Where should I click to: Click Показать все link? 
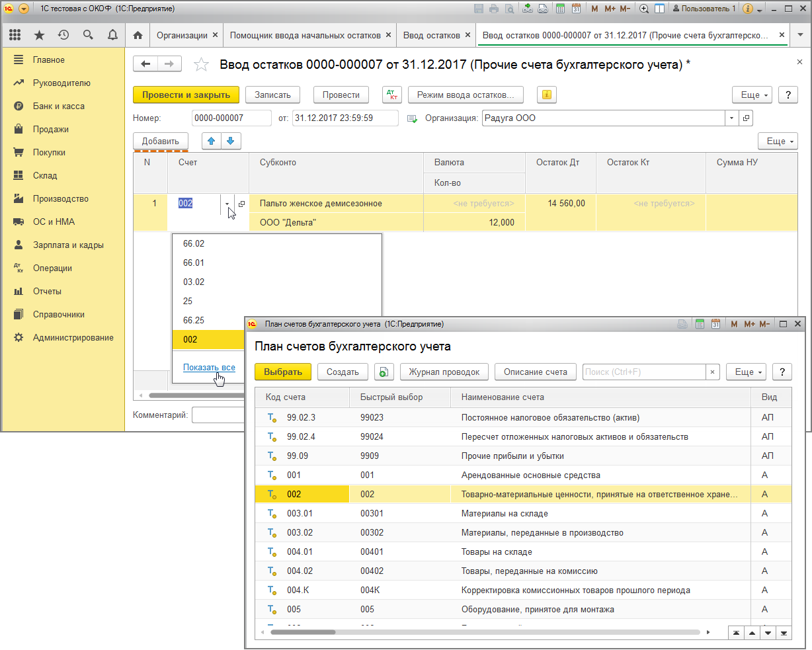click(x=209, y=367)
